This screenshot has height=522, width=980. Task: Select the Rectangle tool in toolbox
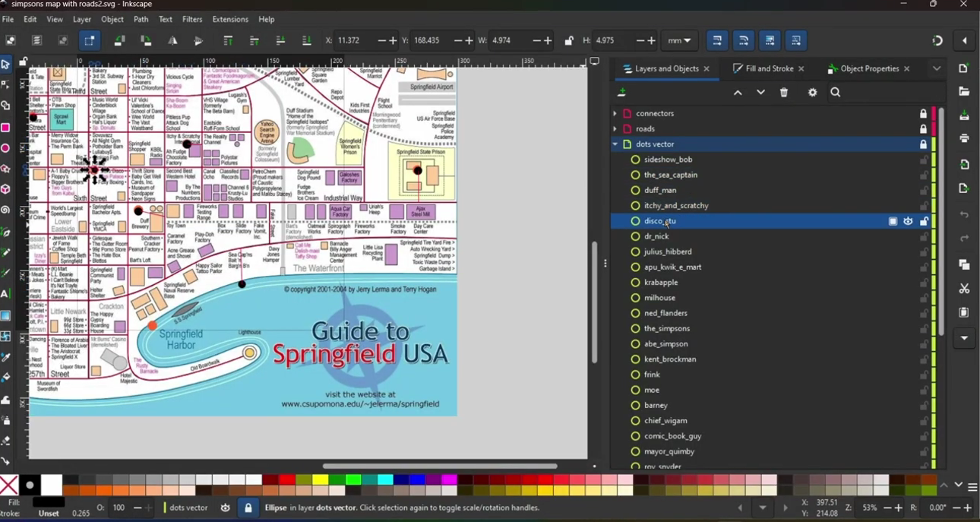click(x=6, y=128)
